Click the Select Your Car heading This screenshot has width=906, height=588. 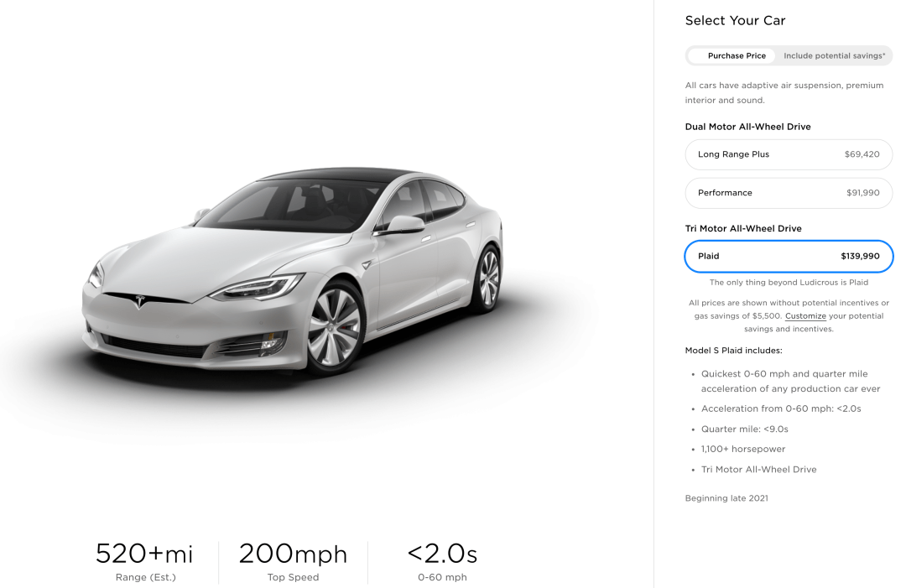point(735,21)
